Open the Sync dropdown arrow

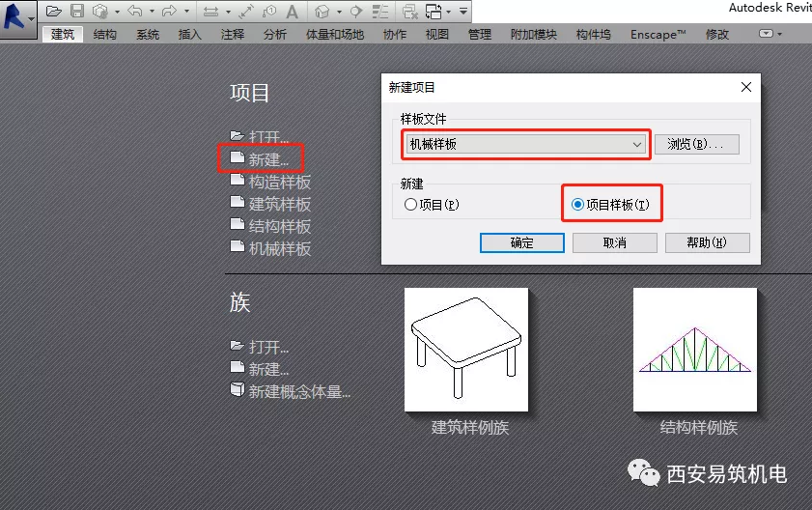(x=117, y=11)
